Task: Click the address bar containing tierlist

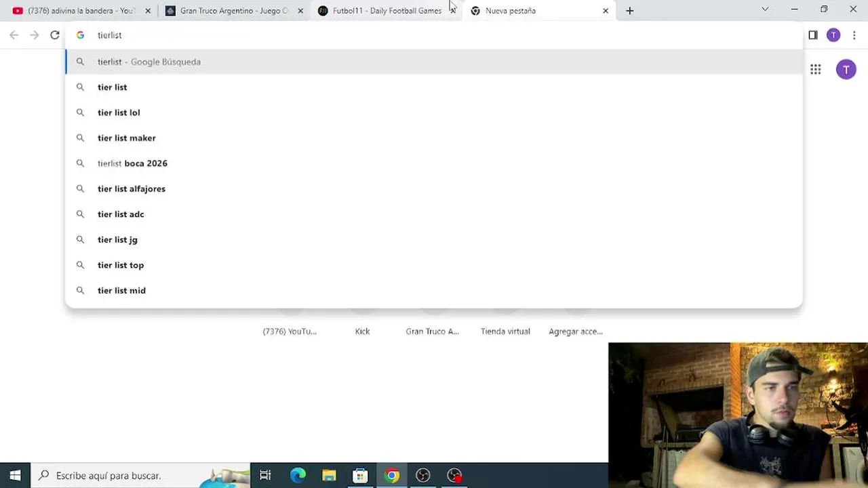Action: point(434,35)
